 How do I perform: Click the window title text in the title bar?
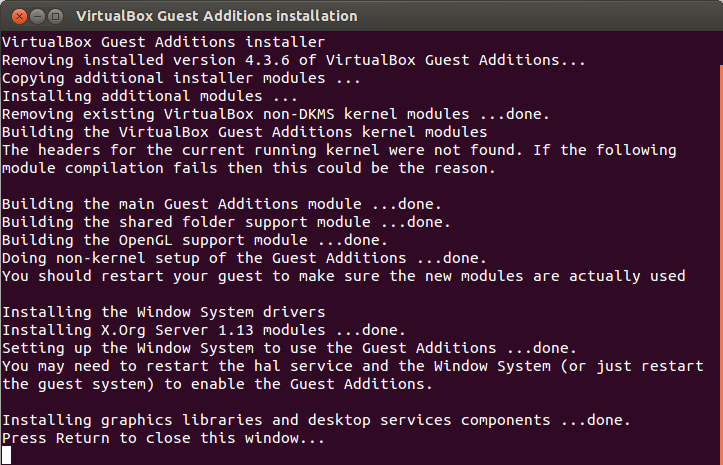pyautogui.click(x=217, y=16)
